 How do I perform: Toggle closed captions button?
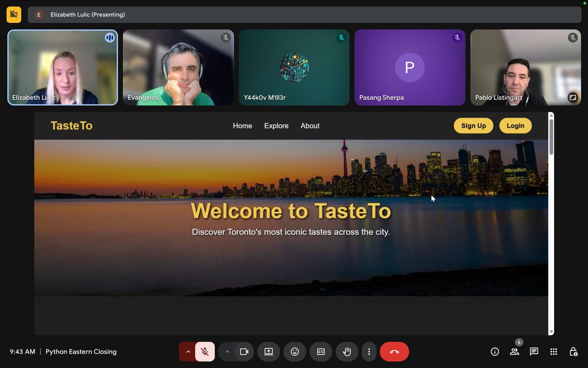tap(321, 351)
